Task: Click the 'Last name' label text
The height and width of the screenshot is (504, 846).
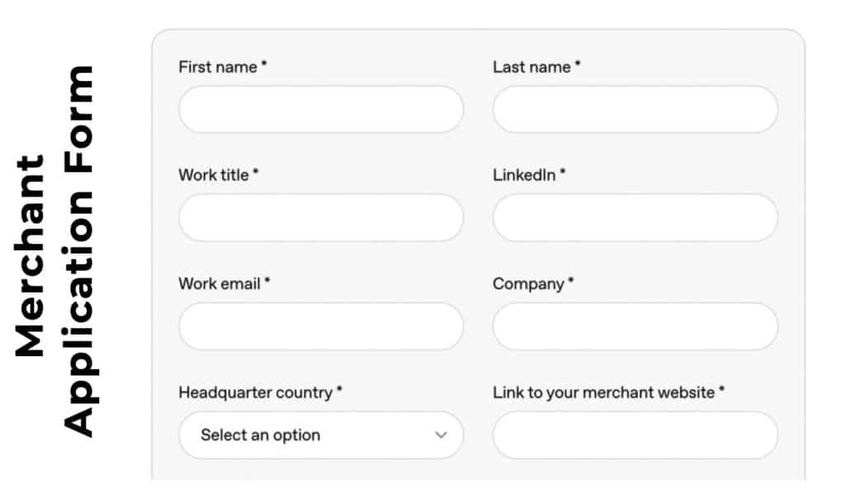Action: [532, 67]
